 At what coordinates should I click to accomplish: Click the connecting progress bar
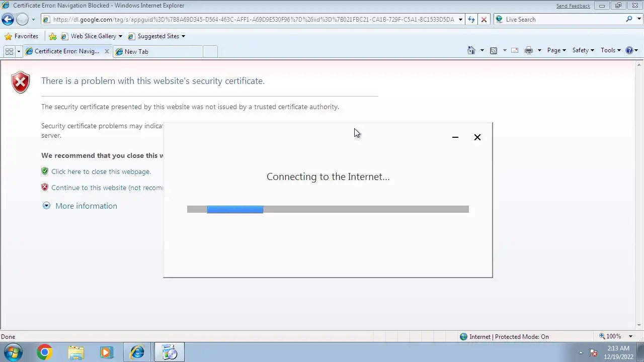[x=328, y=209]
